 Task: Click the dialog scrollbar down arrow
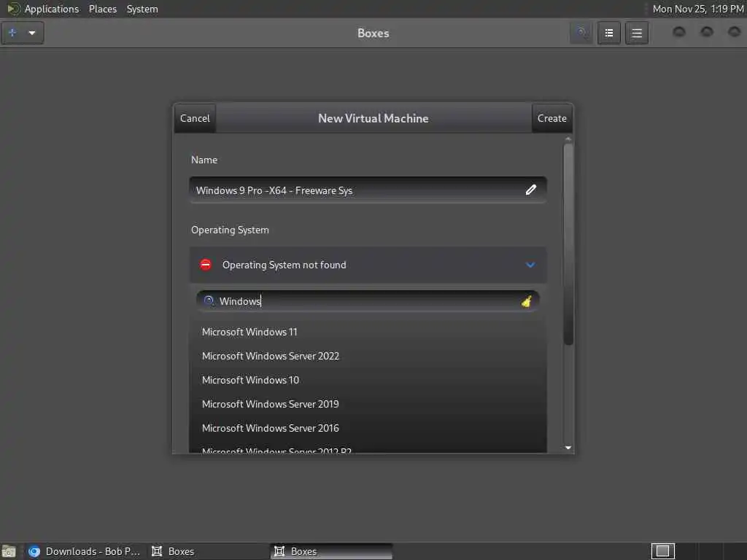click(568, 448)
